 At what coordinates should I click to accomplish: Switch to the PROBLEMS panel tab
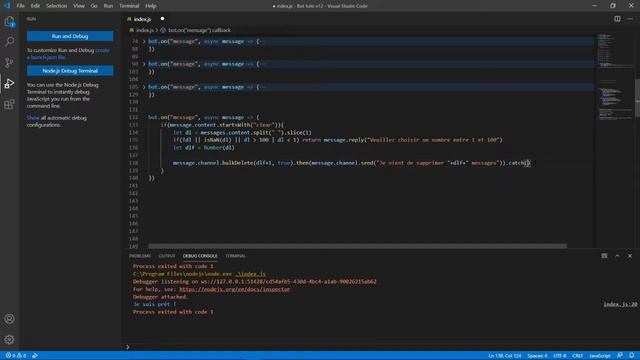point(140,256)
